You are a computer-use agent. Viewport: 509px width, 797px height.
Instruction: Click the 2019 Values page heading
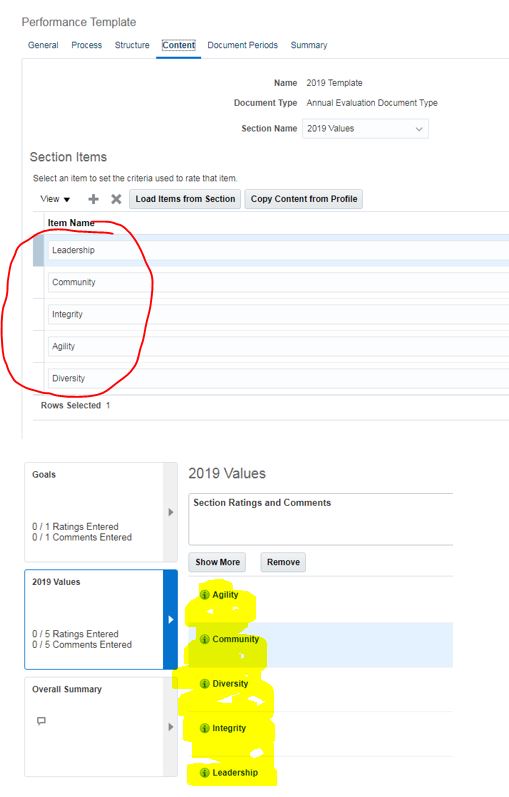(x=227, y=474)
